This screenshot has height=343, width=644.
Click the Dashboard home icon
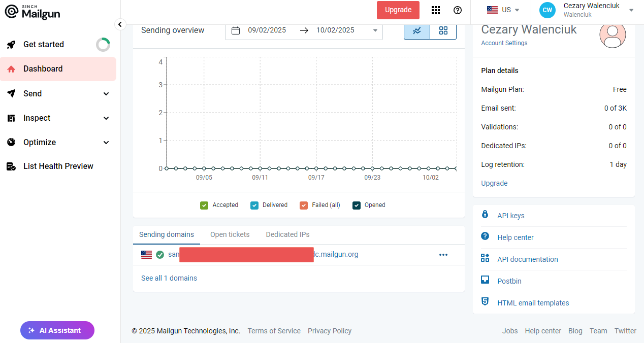(x=11, y=69)
